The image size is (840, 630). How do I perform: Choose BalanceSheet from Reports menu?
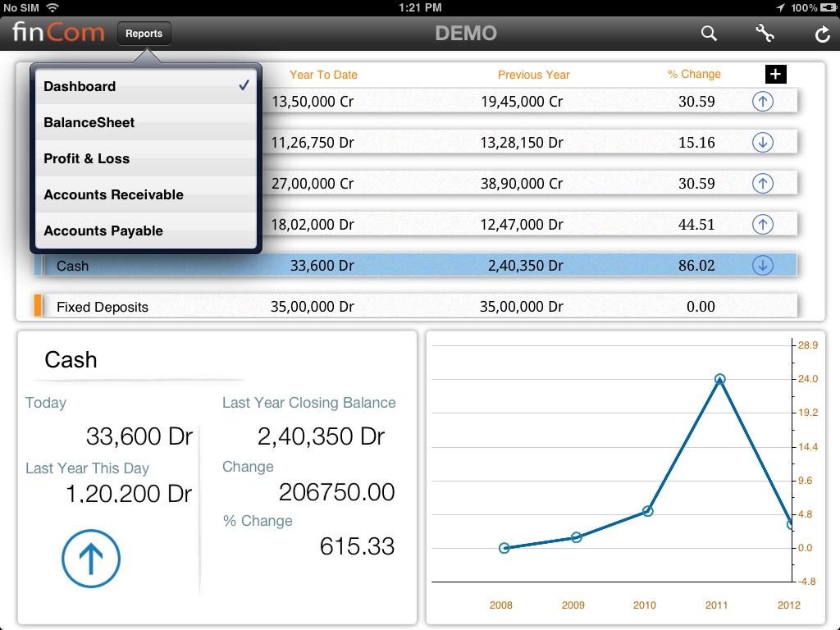click(x=145, y=122)
